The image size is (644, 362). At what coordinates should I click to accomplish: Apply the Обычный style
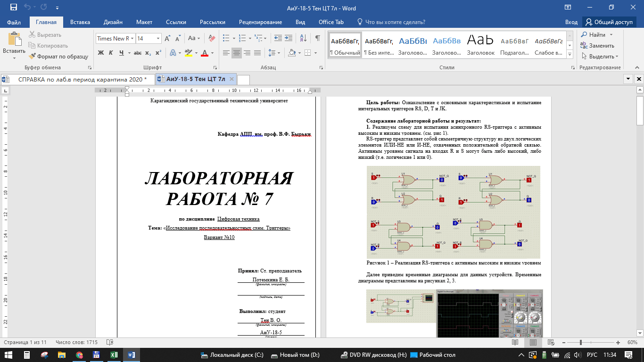(345, 45)
